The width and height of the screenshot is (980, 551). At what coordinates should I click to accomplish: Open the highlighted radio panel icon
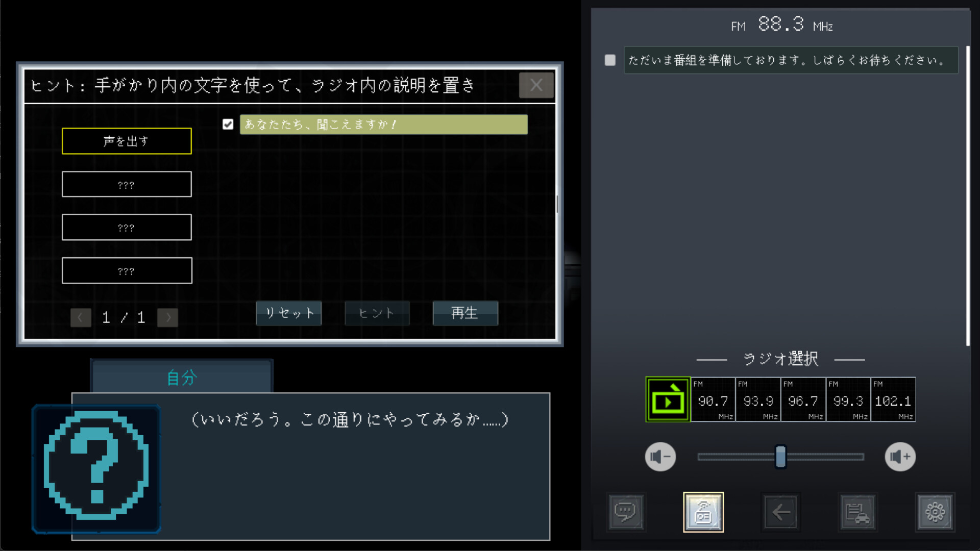point(703,512)
